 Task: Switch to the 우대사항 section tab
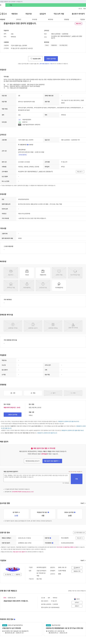click(34, 20)
